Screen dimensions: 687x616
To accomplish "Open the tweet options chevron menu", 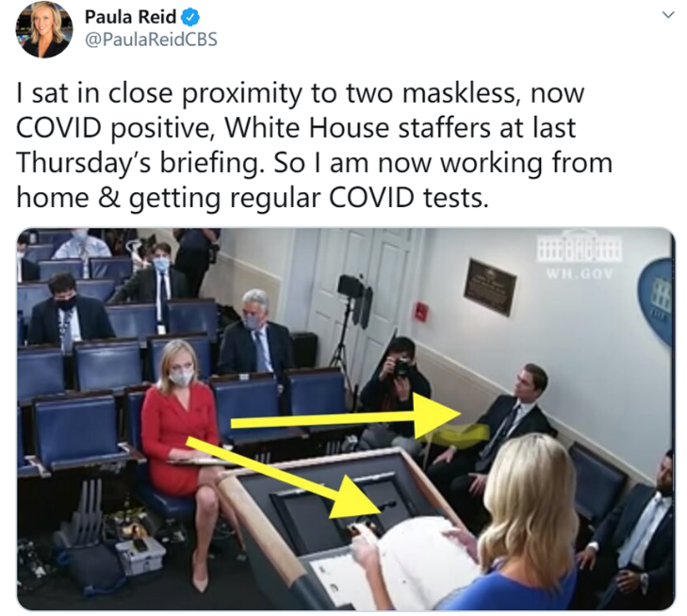I will click(668, 15).
